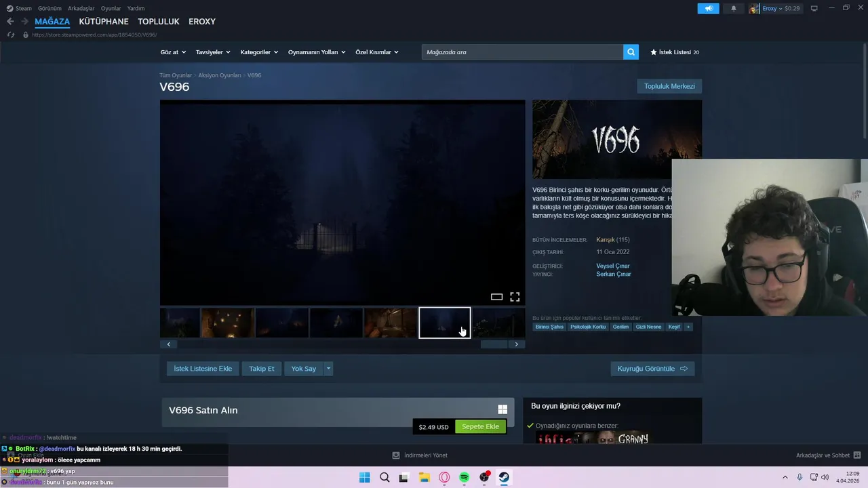The height and width of the screenshot is (488, 868).
Task: Open the arrow dropdown beside Yok Say
Action: [328, 369]
